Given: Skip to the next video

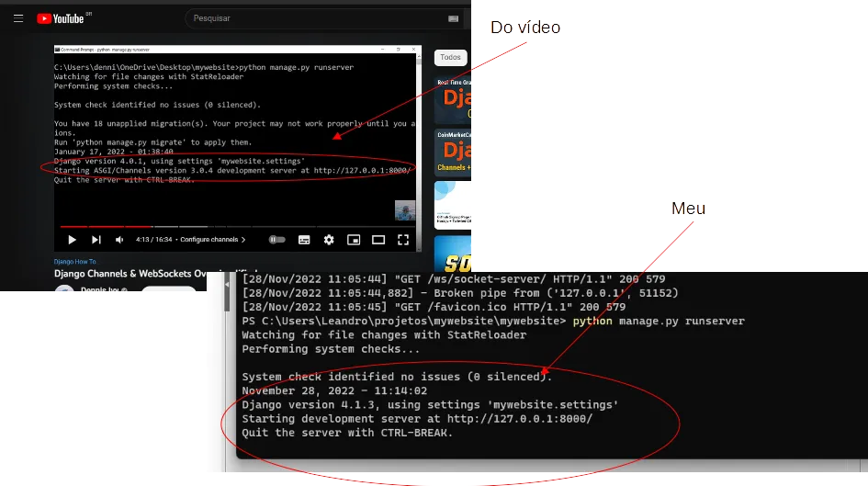Looking at the screenshot, I should click(96, 240).
